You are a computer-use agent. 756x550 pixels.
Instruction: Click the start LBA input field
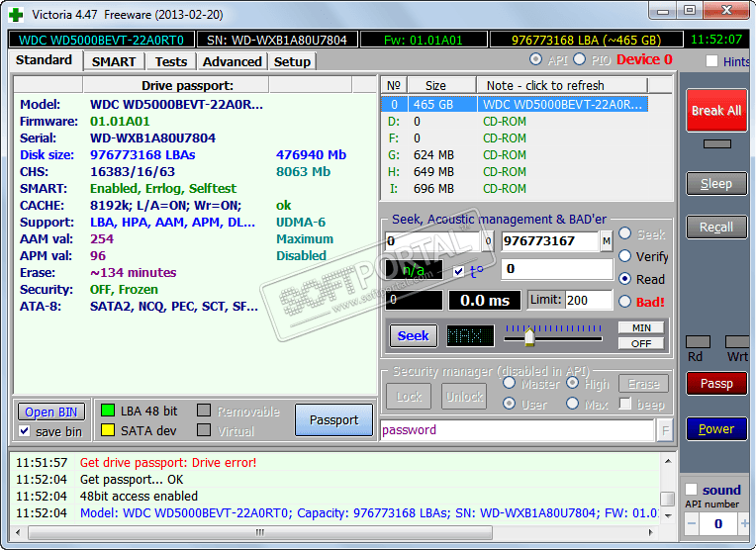click(433, 241)
